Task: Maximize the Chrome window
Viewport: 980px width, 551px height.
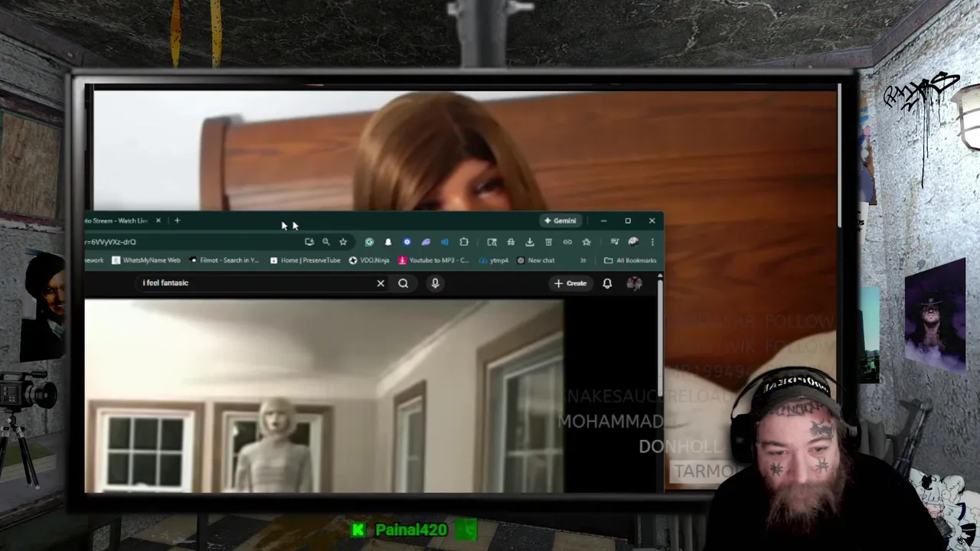Action: coord(628,220)
